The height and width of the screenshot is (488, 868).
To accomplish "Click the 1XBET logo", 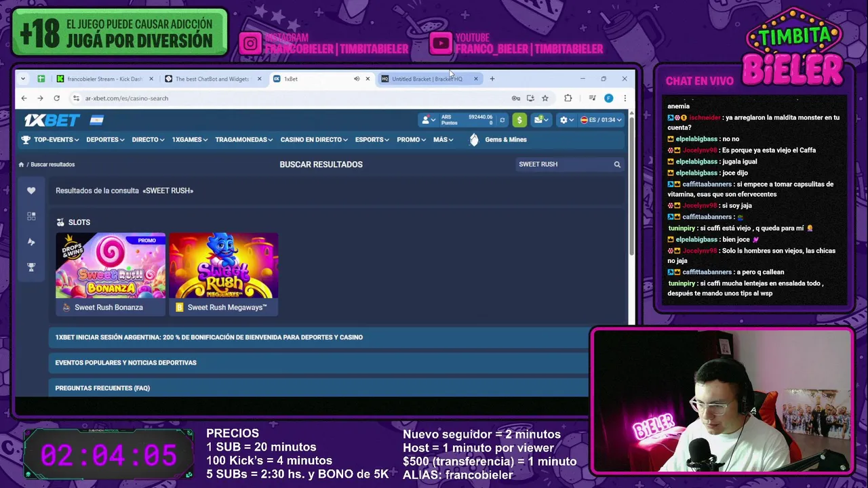I will click(x=52, y=120).
